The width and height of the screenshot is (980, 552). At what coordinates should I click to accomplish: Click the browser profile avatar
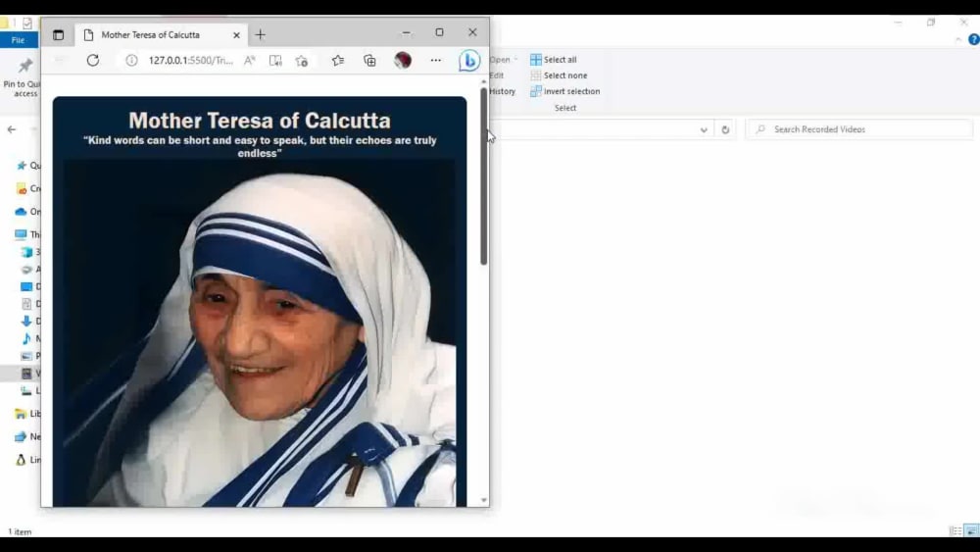tap(403, 60)
